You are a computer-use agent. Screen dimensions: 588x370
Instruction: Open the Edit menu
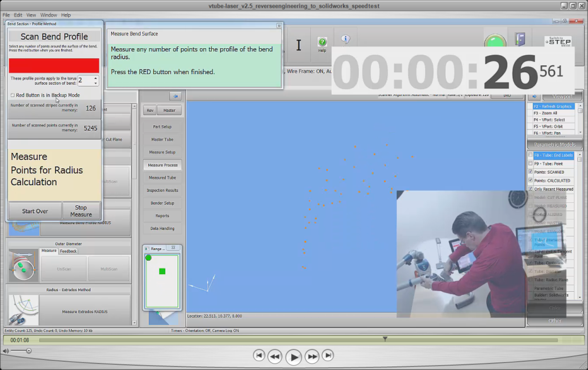coord(18,15)
